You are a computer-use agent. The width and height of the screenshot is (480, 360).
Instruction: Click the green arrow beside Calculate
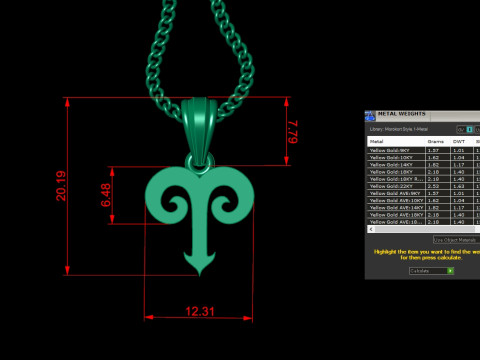click(450, 271)
